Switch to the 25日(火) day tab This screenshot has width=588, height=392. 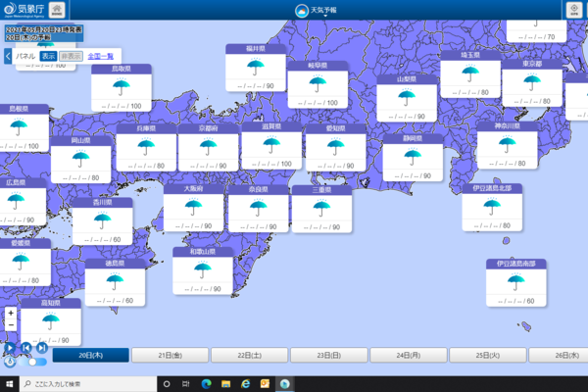pyautogui.click(x=488, y=355)
